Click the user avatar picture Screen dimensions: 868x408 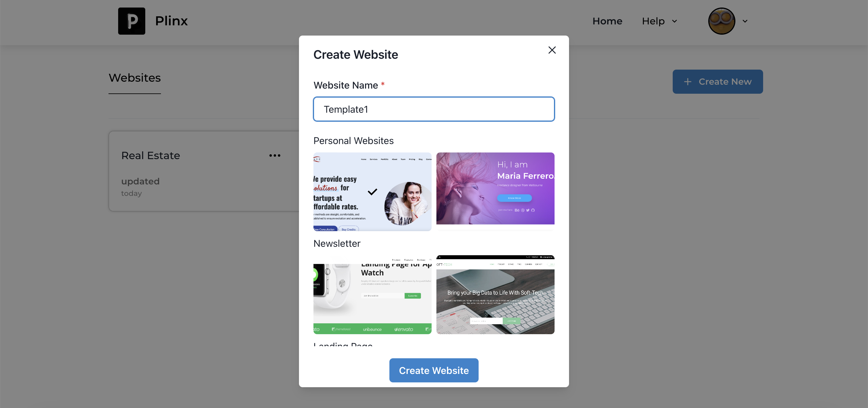pos(722,21)
